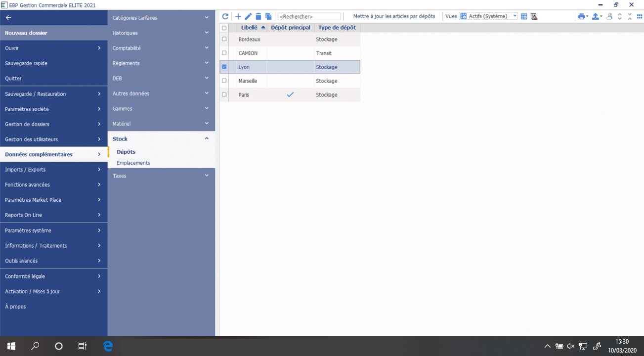
Task: Refresh the depot list
Action: (225, 16)
